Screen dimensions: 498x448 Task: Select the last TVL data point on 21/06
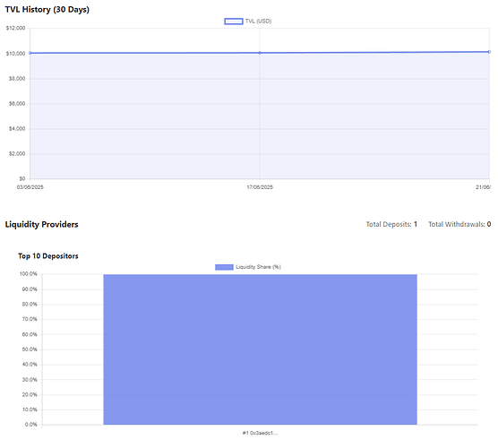coord(489,52)
